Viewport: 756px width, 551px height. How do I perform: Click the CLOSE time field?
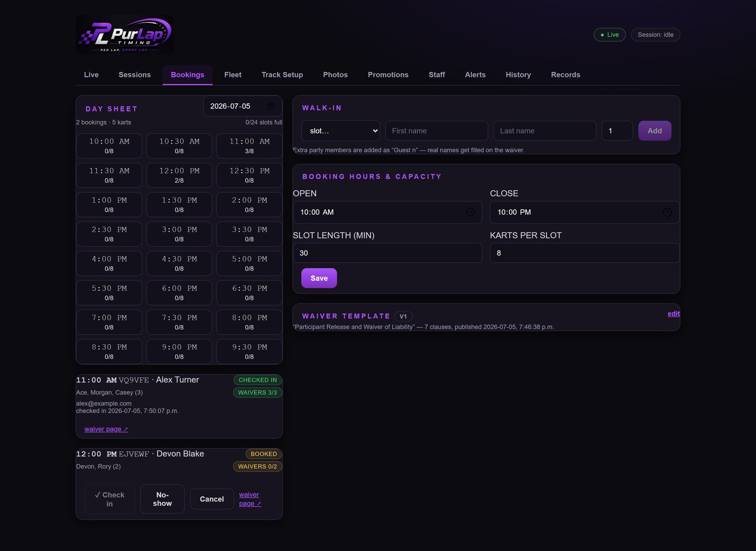coord(585,212)
